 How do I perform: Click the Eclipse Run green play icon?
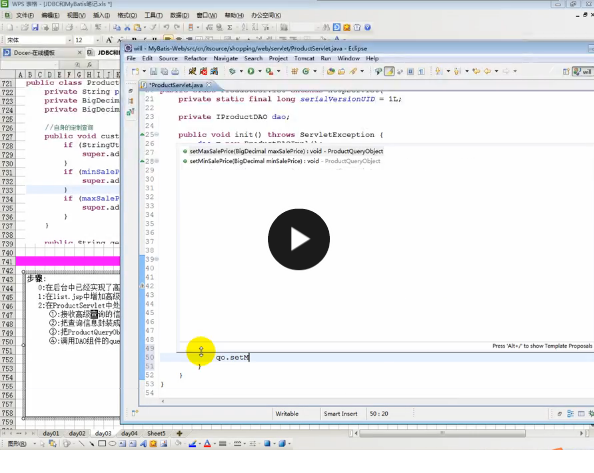pyautogui.click(x=251, y=71)
